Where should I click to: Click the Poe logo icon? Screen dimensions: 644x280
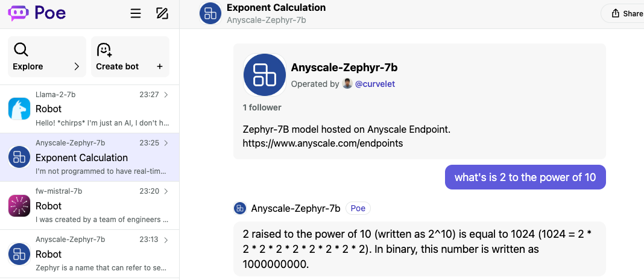point(19,13)
